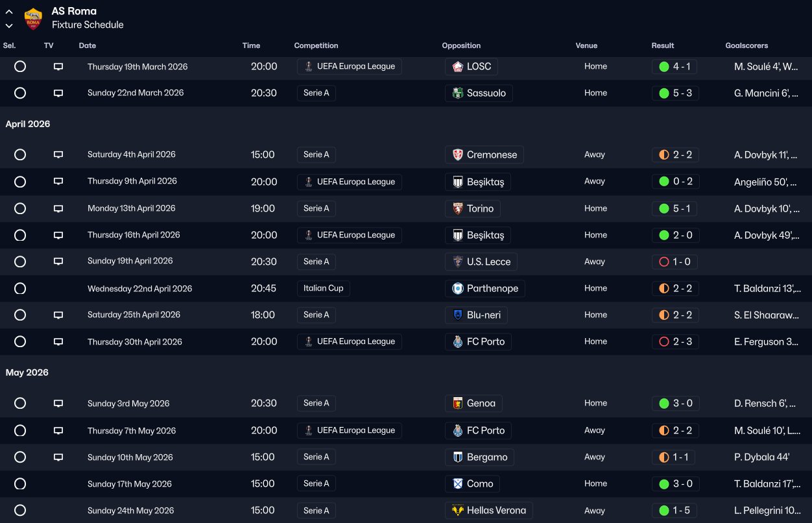Click TV icon for Torino match
The image size is (812, 523).
coord(58,208)
